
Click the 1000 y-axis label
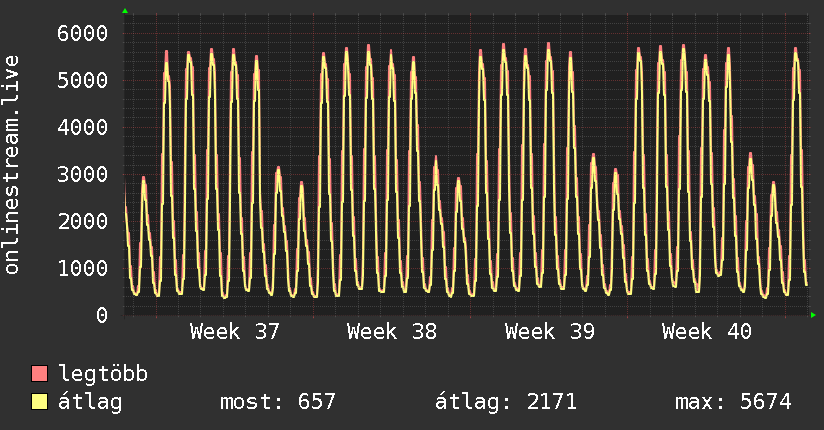coord(83,268)
